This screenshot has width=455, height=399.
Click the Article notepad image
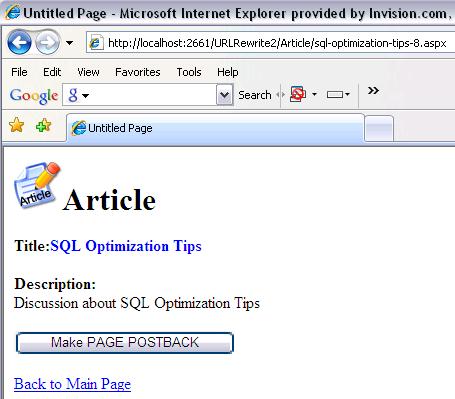[37, 186]
